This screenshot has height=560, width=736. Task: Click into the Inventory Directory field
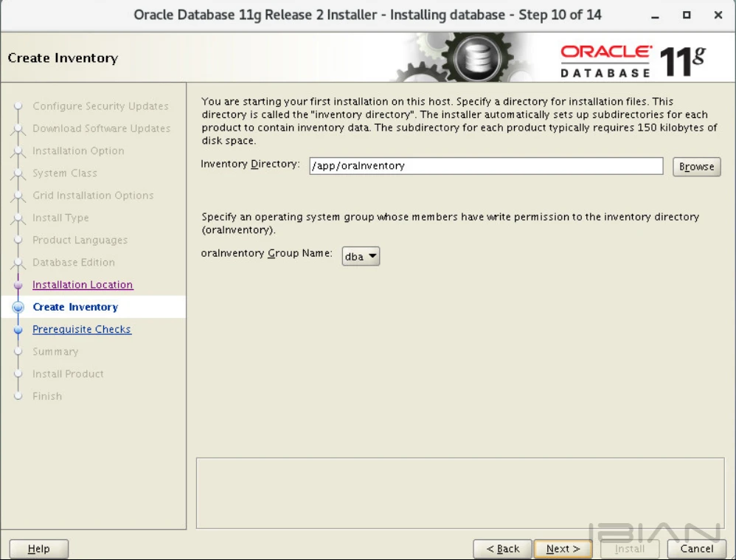[x=486, y=166]
